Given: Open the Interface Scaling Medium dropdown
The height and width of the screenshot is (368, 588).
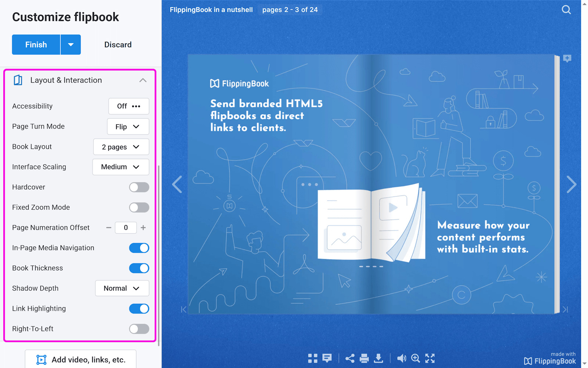Looking at the screenshot, I should tap(121, 167).
